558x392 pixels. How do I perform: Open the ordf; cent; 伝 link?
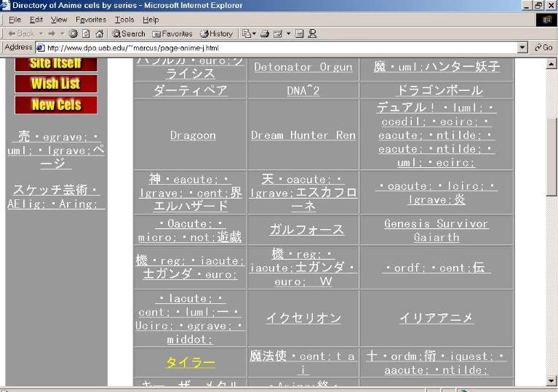coord(437,268)
